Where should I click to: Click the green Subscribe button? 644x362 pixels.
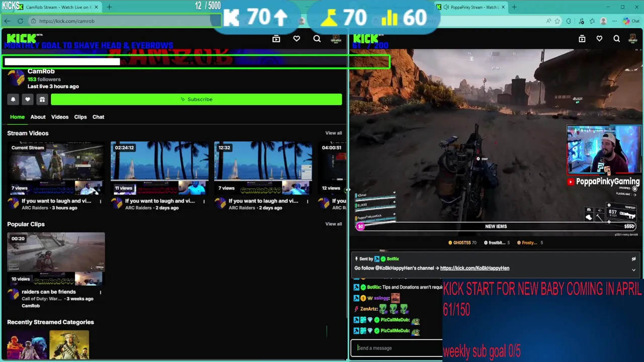[x=196, y=100]
